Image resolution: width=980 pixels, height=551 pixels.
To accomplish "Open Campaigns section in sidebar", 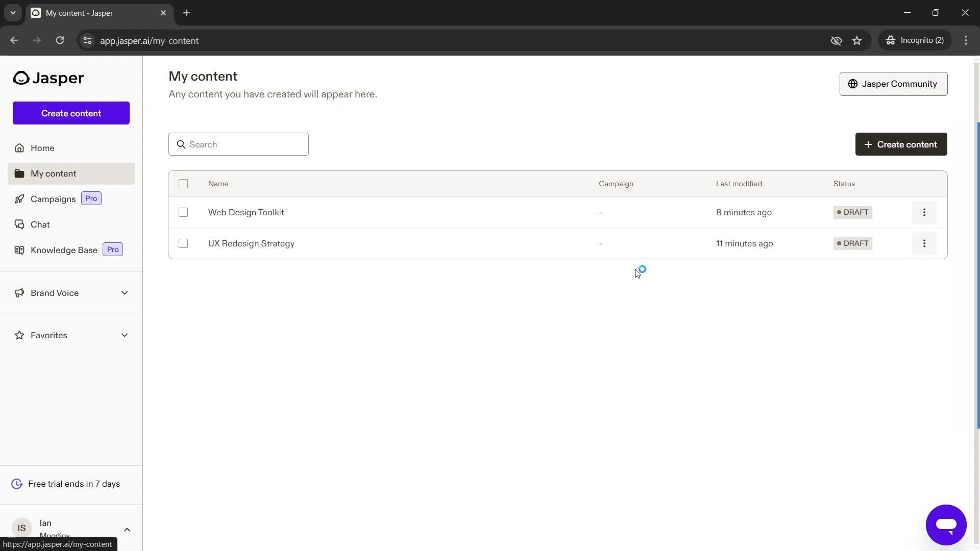I will 53,198.
